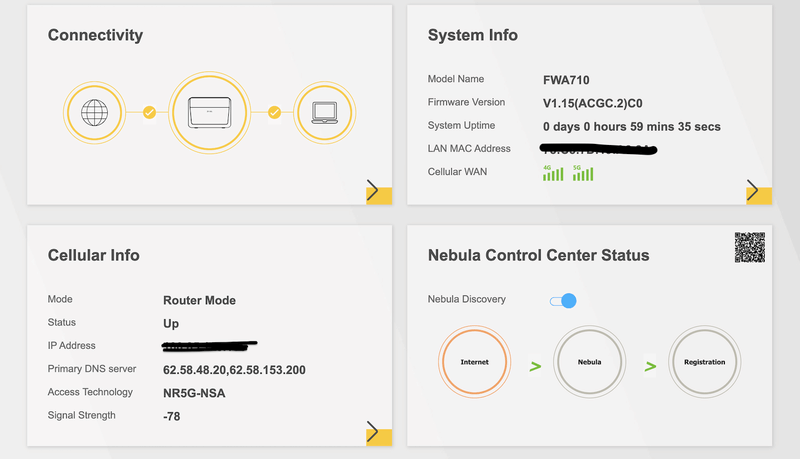This screenshot has height=459, width=800.
Task: Click the laptop client icon in Connectivity
Action: [325, 112]
